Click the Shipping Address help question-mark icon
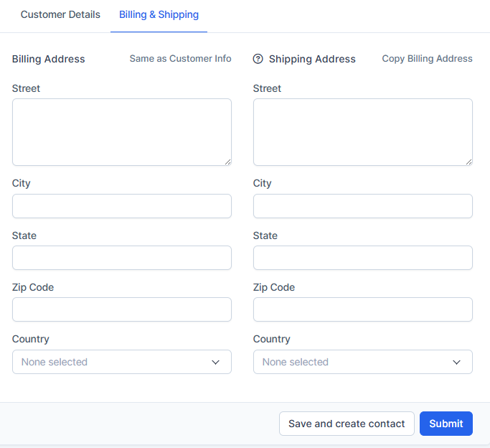Image resolution: width=490 pixels, height=448 pixels. pyautogui.click(x=258, y=59)
